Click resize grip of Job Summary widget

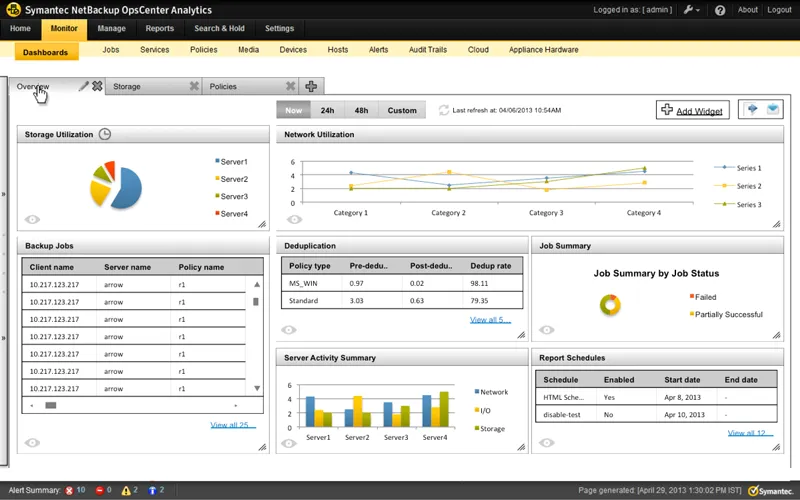coord(777,335)
